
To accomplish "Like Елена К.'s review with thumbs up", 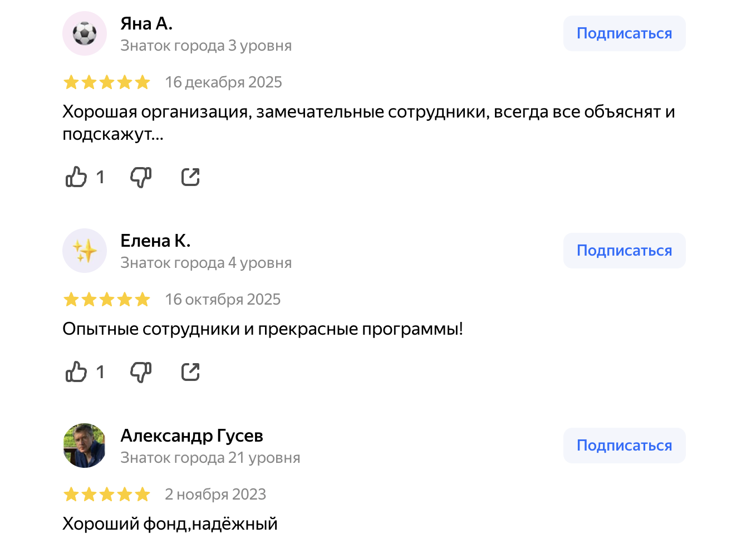I will pos(76,371).
